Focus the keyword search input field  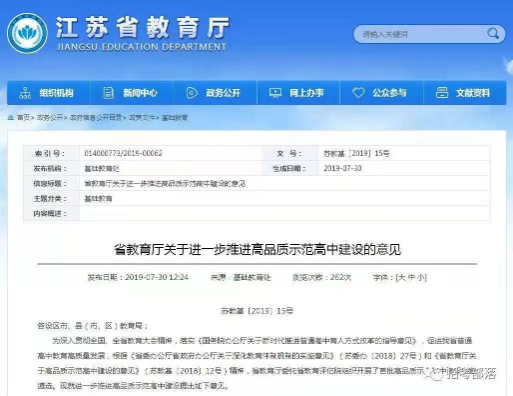429,34
